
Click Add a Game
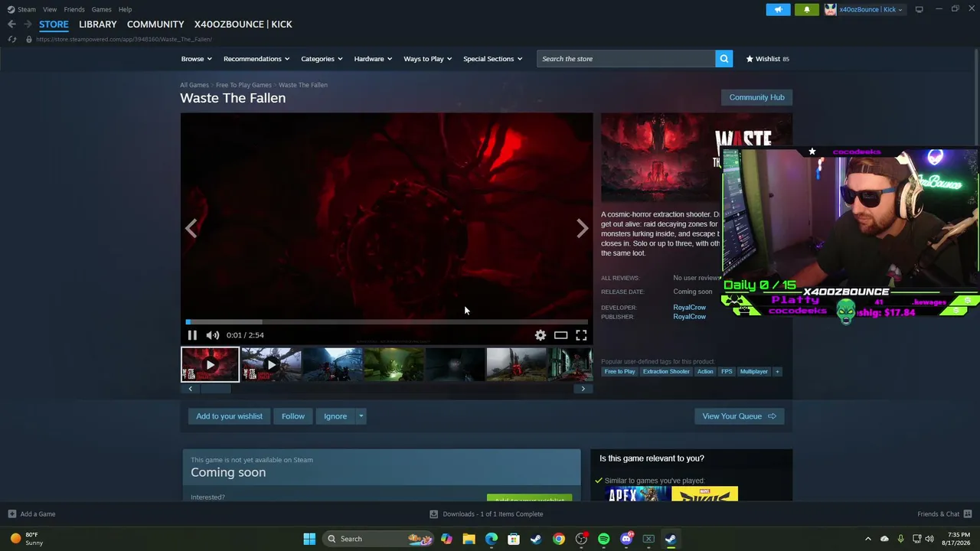pyautogui.click(x=31, y=514)
